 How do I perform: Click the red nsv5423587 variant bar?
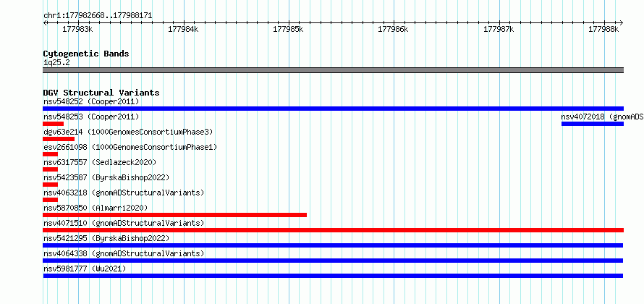(x=50, y=185)
